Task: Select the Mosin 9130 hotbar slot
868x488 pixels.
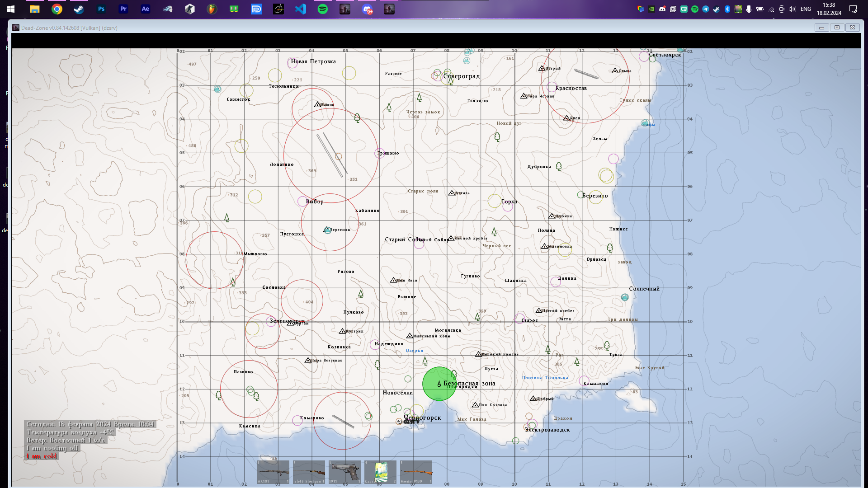Action: (x=416, y=472)
